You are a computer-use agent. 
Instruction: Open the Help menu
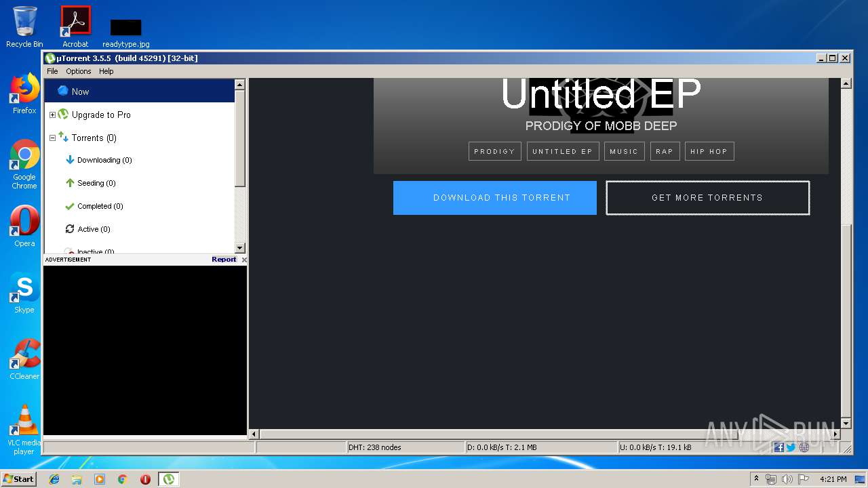106,71
